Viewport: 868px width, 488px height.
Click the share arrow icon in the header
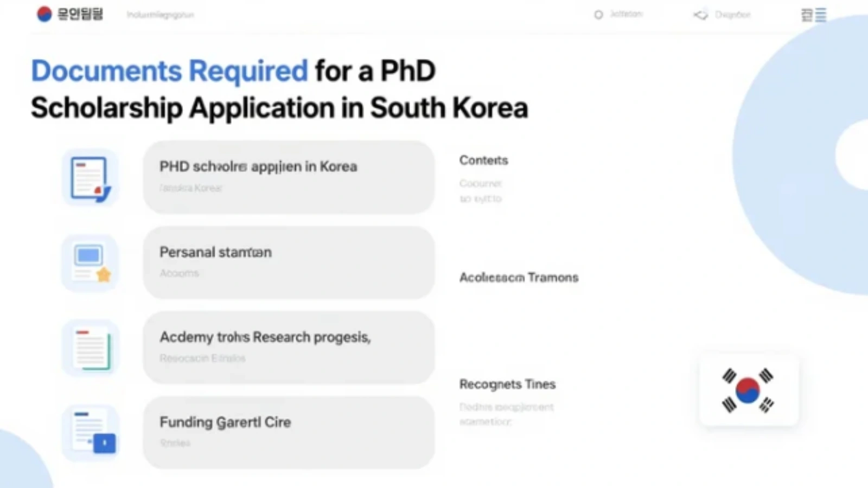(x=700, y=15)
